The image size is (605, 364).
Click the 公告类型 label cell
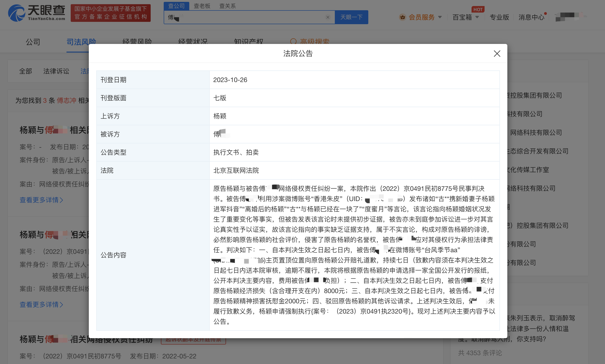coord(153,152)
